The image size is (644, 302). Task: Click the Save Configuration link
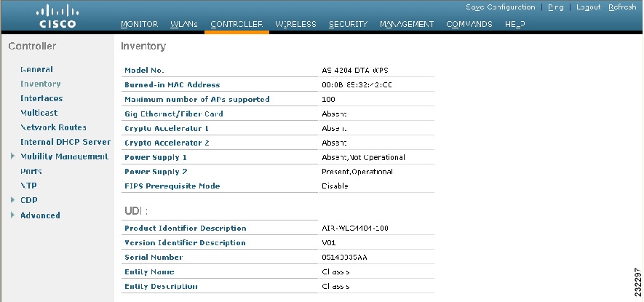(x=500, y=7)
